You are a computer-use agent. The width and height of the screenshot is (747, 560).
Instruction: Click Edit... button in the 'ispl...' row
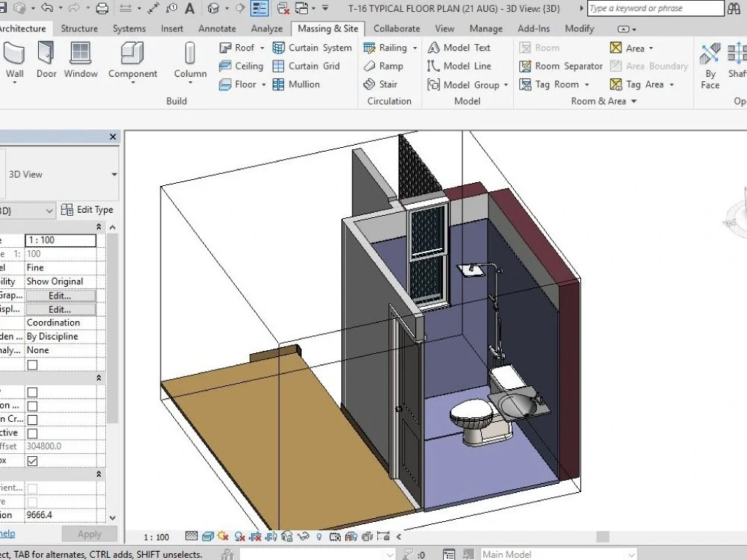[x=61, y=309]
